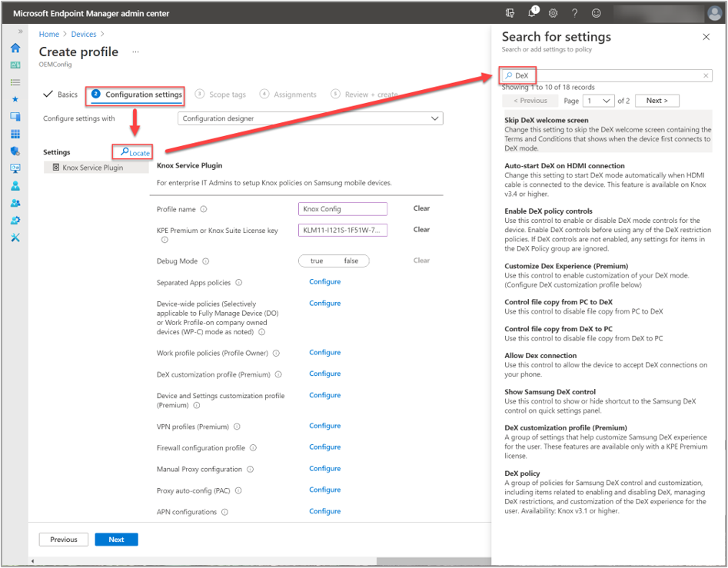
Task: Select Enable DeX policy controls result
Action: point(608,230)
